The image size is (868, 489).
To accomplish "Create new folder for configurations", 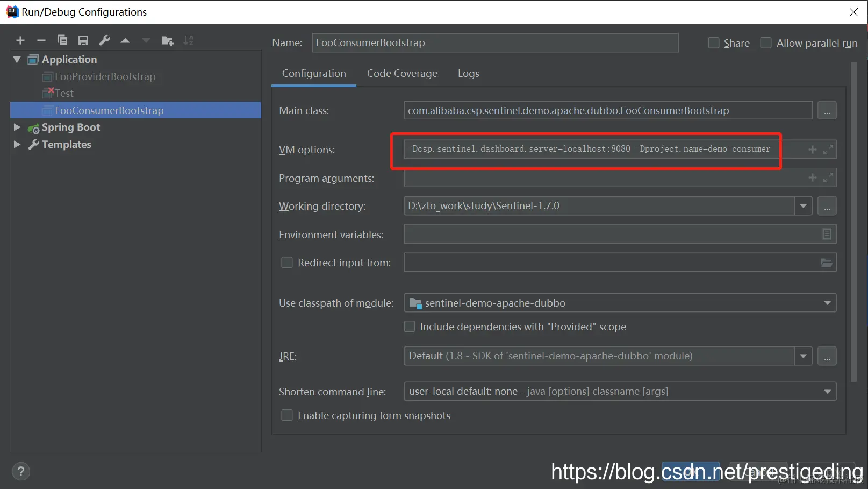I will point(168,40).
